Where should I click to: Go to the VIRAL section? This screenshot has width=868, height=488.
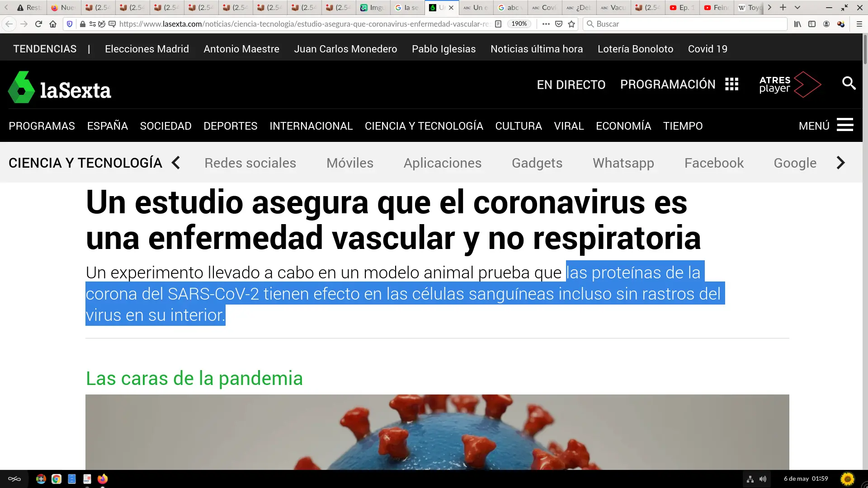pos(569,126)
